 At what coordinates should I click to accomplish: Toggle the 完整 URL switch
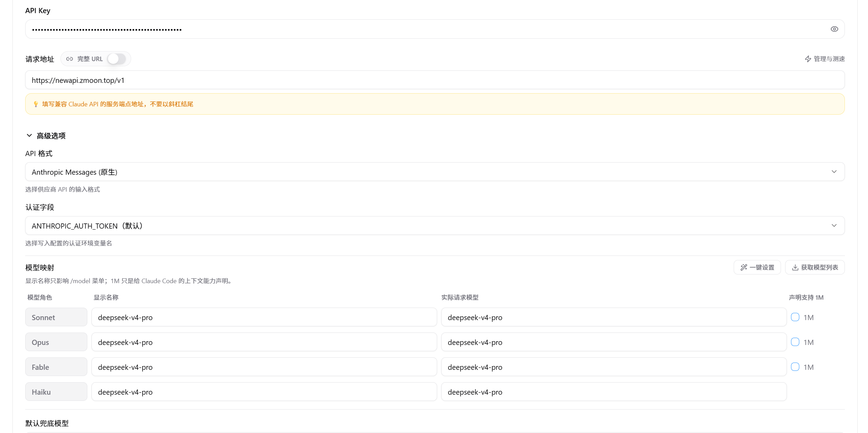click(116, 59)
